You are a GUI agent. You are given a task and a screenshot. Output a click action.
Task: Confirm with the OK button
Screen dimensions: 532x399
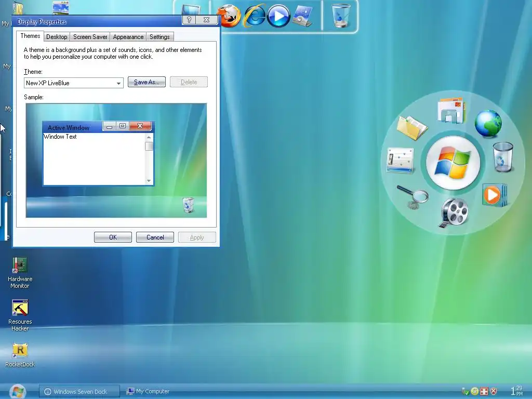pyautogui.click(x=113, y=237)
